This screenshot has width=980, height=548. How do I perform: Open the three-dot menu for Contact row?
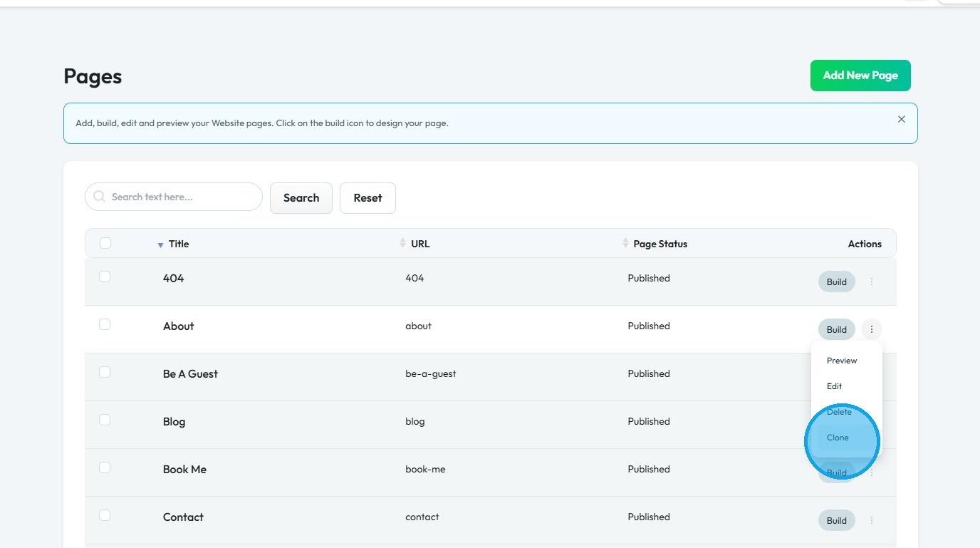point(871,521)
